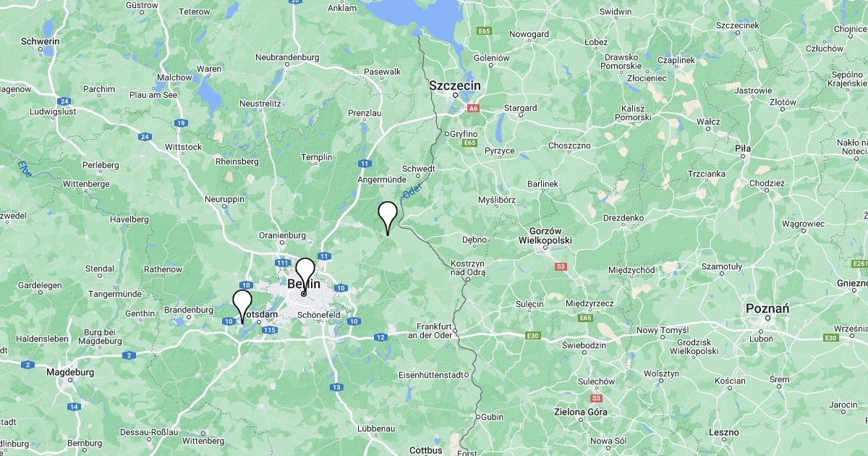
Task: Click the Szczecin city label
Action: click(455, 85)
